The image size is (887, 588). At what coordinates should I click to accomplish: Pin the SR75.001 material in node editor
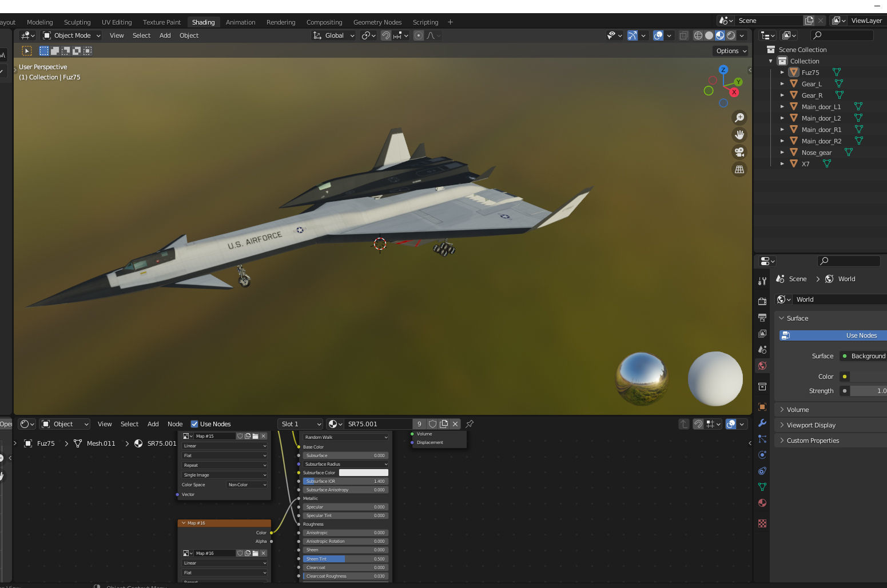[470, 424]
